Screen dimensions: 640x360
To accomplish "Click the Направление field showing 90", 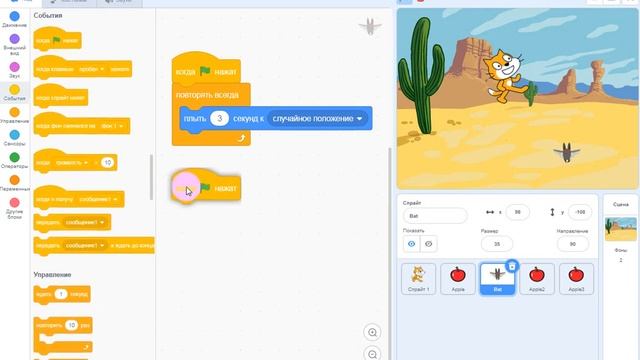I will tap(573, 244).
